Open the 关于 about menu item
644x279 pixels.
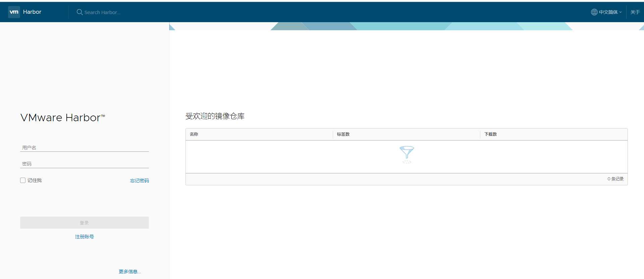pyautogui.click(x=635, y=12)
